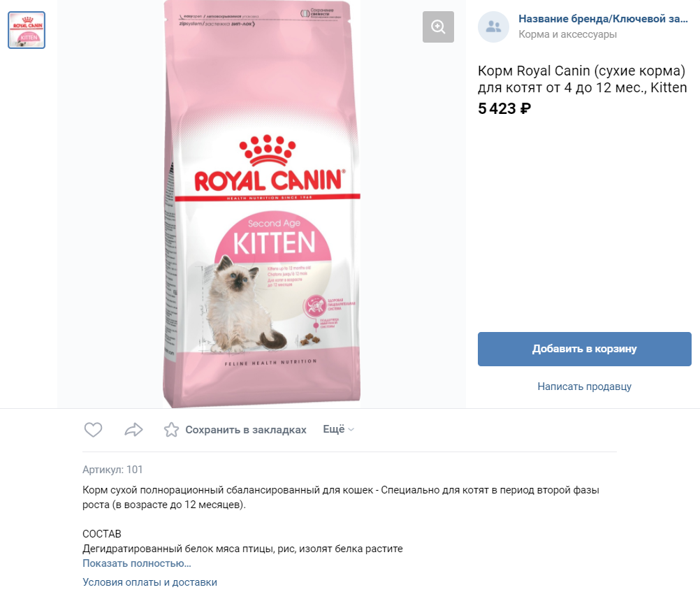Click the price 5 423 ₽

pyautogui.click(x=504, y=108)
